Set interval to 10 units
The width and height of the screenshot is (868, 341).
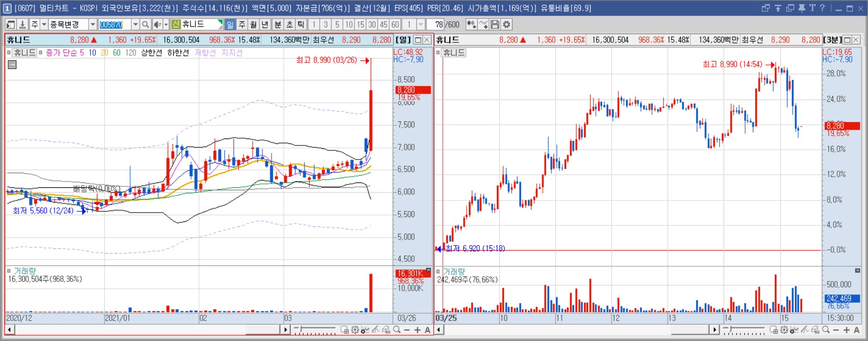pyautogui.click(x=349, y=24)
